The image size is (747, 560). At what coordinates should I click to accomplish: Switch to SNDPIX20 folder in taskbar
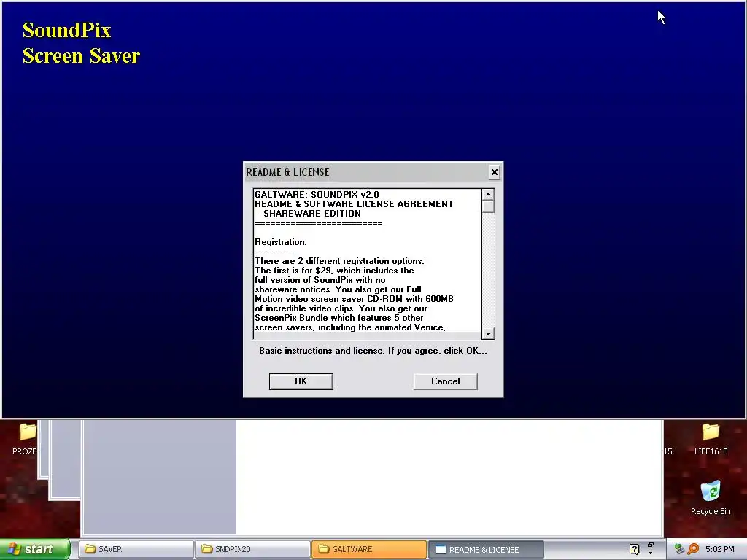(x=252, y=549)
